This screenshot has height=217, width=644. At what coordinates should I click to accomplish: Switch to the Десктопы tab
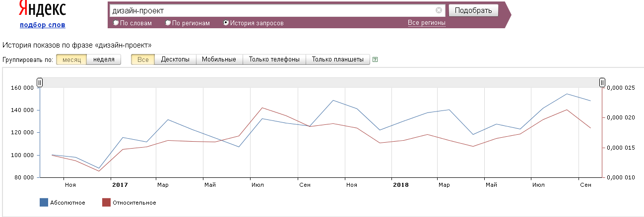175,59
